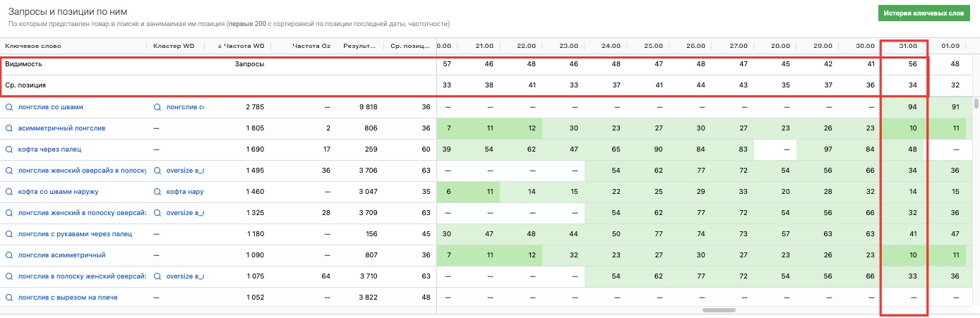980x318 pixels.
Task: Click the "Кластер WD" column header
Action: click(x=174, y=47)
